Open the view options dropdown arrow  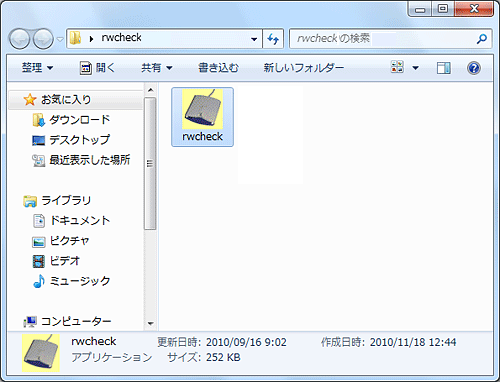pyautogui.click(x=415, y=68)
